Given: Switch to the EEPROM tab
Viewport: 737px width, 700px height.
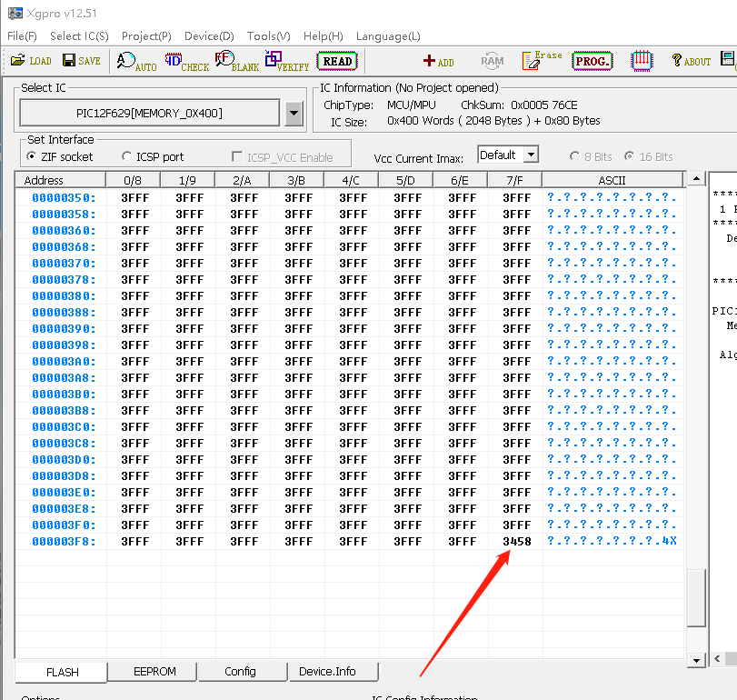Looking at the screenshot, I should click(x=154, y=672).
